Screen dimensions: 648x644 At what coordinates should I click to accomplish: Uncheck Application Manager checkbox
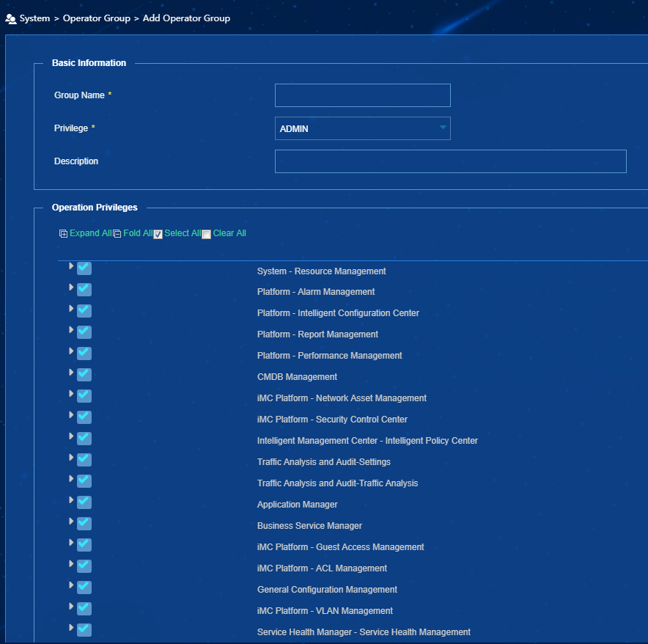tap(84, 502)
